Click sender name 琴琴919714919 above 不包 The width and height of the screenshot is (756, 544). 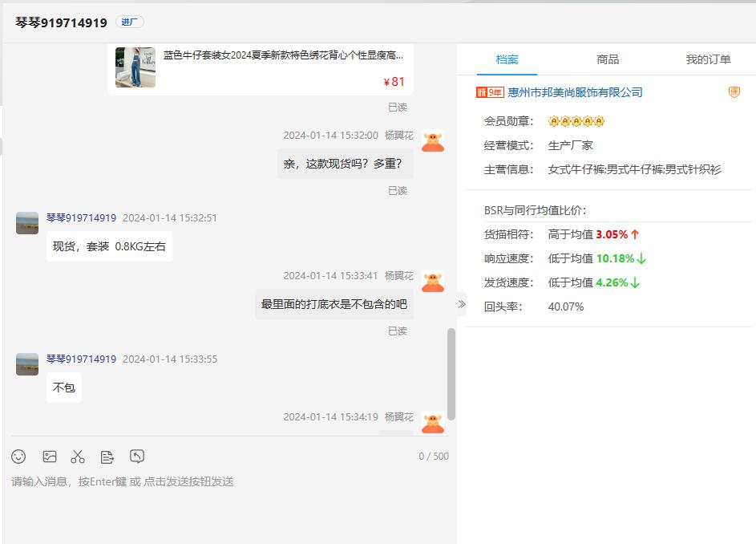point(81,359)
